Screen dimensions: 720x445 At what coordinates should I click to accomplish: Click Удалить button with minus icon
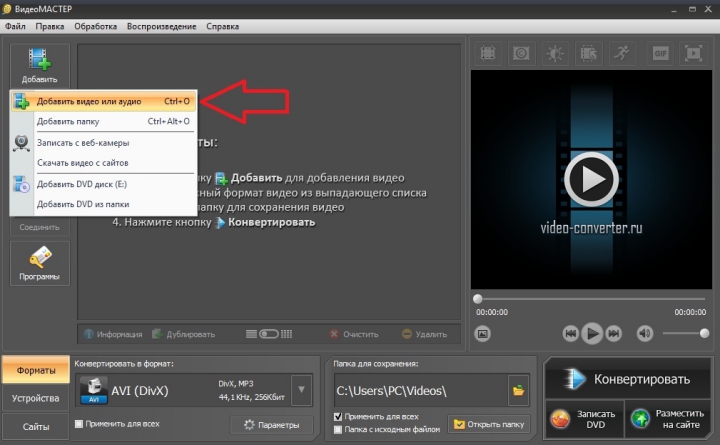424,334
